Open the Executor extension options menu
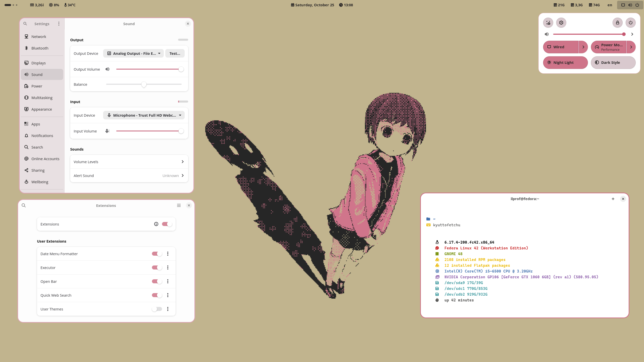Screen dimensions: 644x362 [x=168, y=267]
